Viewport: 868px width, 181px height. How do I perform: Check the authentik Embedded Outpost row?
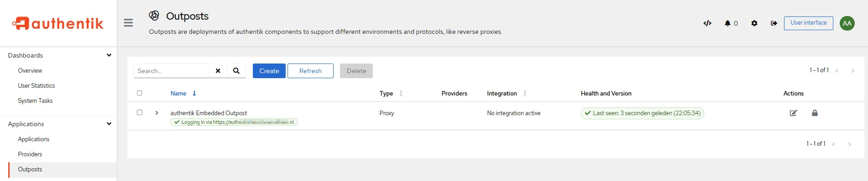140,112
